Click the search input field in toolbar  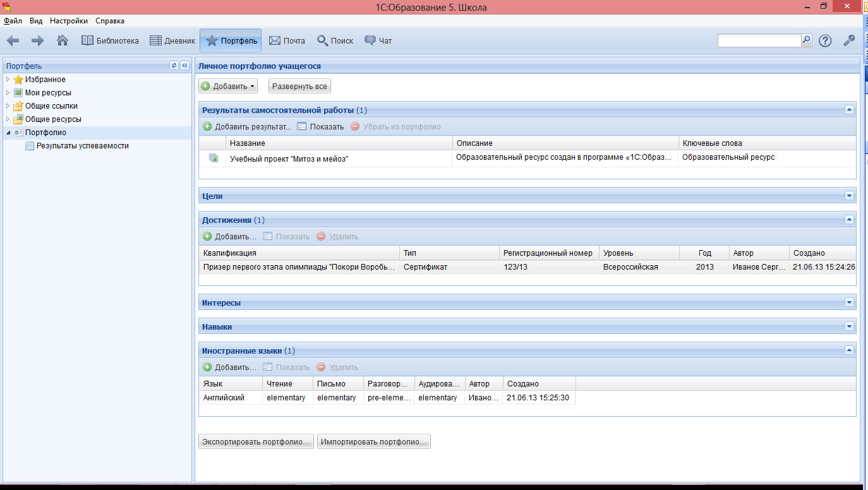pyautogui.click(x=759, y=40)
